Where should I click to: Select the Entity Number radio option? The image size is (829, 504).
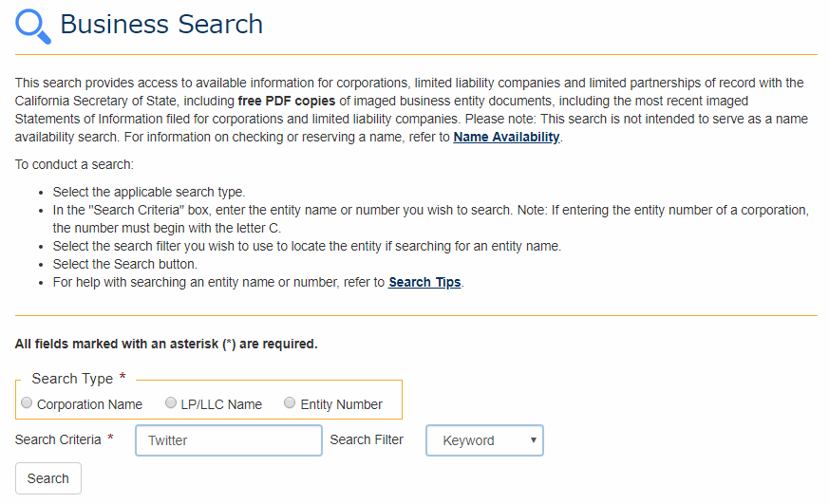pos(291,403)
